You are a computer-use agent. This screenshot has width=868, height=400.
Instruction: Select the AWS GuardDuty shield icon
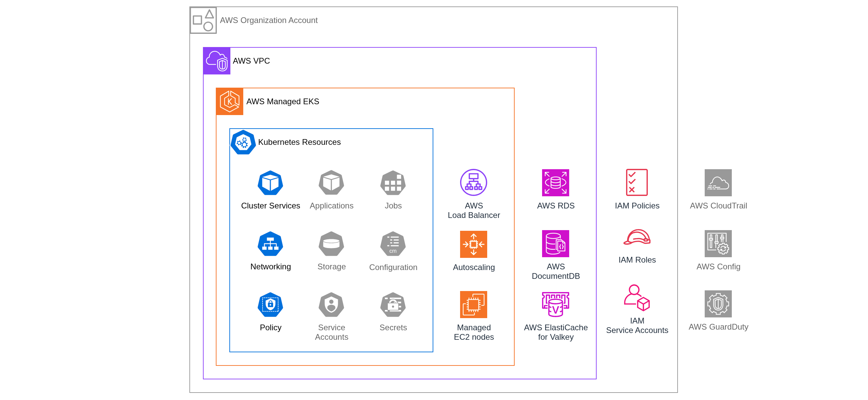tap(718, 304)
